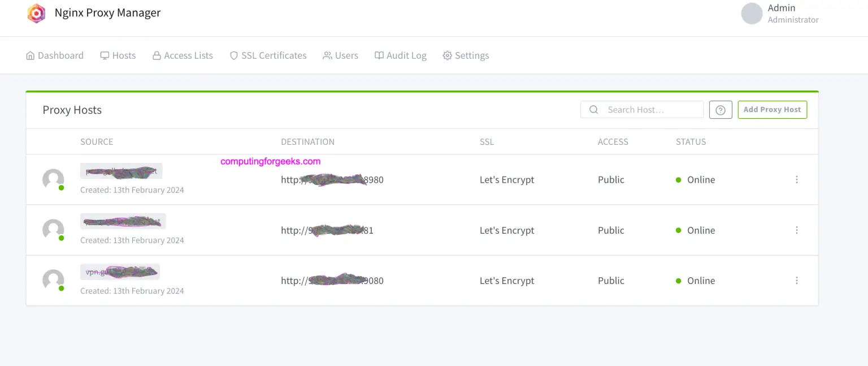Image resolution: width=868 pixels, height=366 pixels.
Task: Click the second proxy host avatar
Action: (53, 230)
